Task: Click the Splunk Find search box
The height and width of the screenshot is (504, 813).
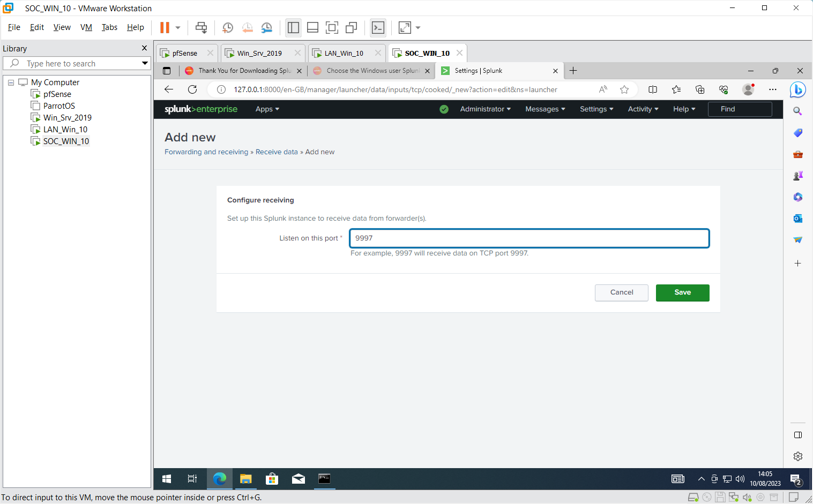Action: coord(740,109)
